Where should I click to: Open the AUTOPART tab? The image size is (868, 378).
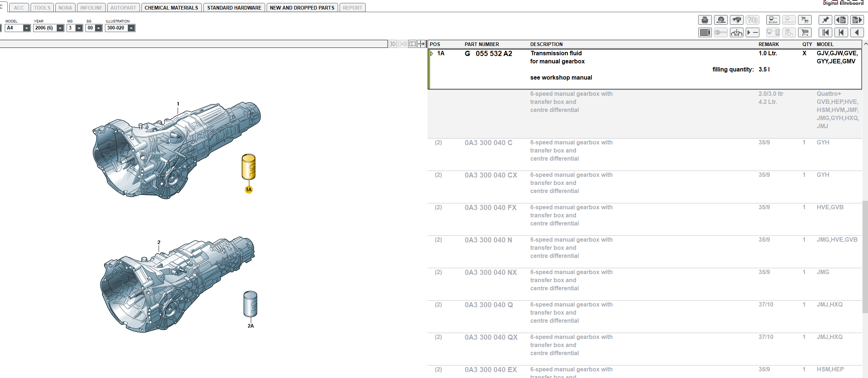pyautogui.click(x=123, y=8)
